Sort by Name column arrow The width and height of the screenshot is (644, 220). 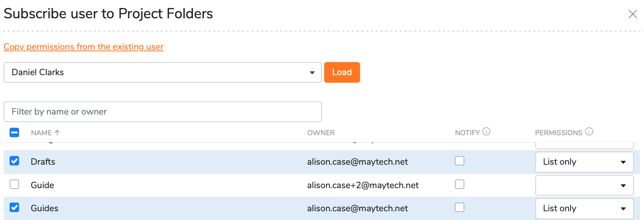tap(57, 132)
